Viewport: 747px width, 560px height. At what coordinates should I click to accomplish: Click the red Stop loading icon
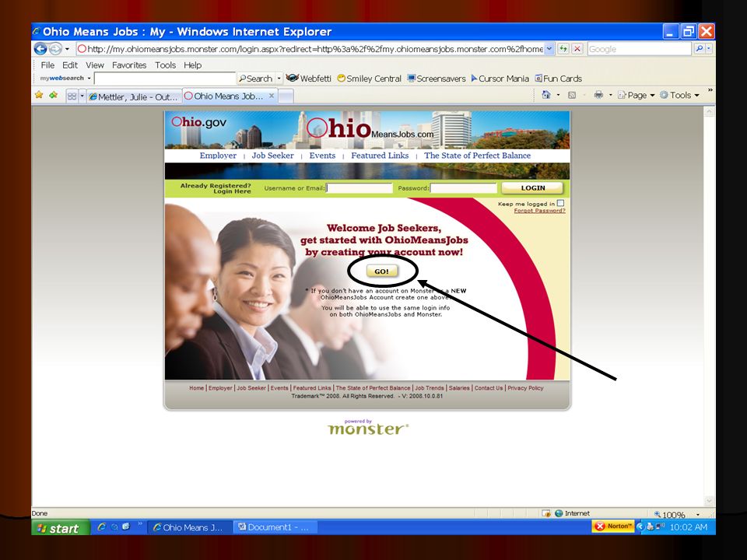[x=577, y=48]
